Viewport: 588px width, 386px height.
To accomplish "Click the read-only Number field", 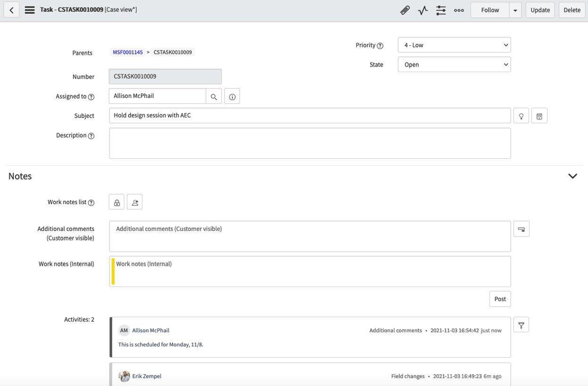I will click(x=165, y=76).
